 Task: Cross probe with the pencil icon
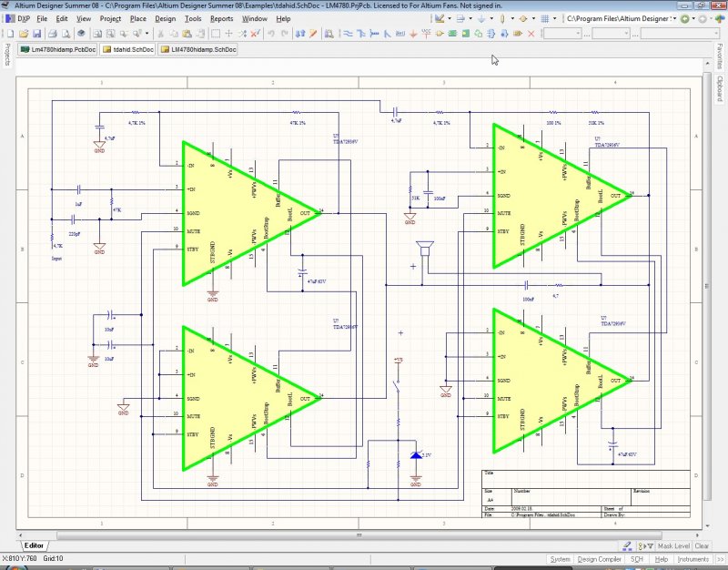tap(313, 34)
